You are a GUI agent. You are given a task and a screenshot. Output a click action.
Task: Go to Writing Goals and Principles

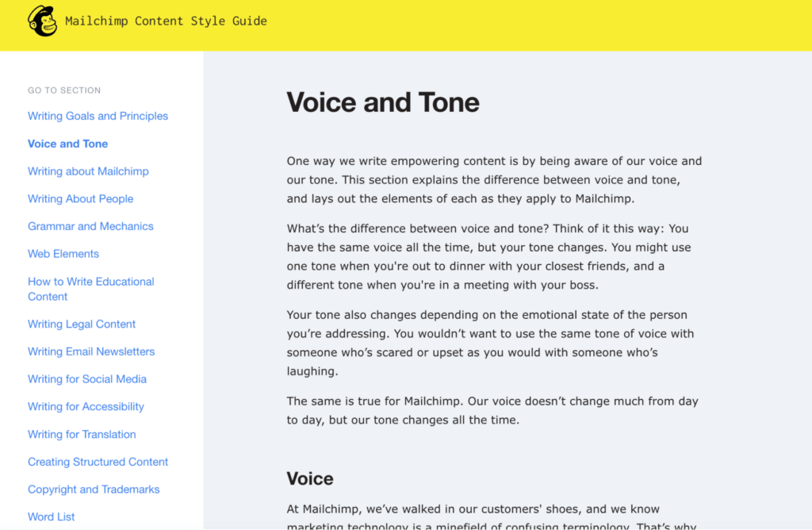point(98,116)
